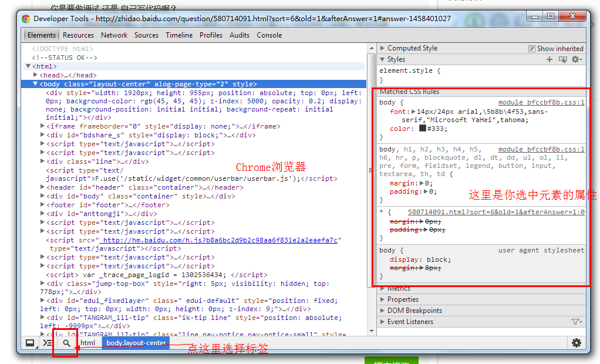Collapse the selected body node triangle
The image size is (600, 364).
click(35, 84)
